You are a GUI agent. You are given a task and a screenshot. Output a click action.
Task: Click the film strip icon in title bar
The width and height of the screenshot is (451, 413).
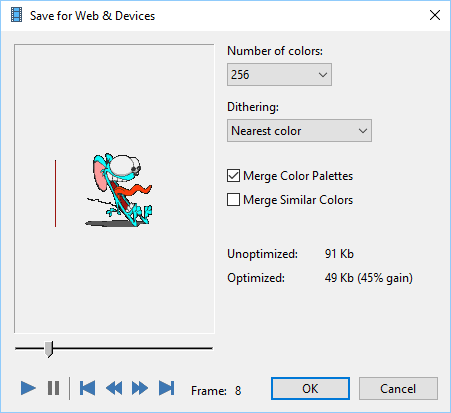pyautogui.click(x=16, y=15)
